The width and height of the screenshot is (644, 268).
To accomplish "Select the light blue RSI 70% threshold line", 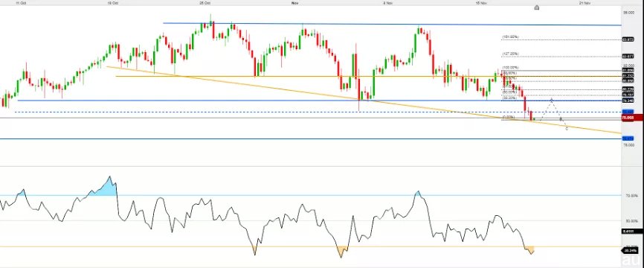I will pyautogui.click(x=311, y=195).
